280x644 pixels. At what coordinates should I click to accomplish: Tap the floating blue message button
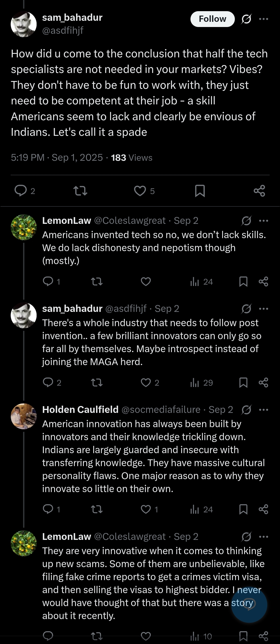coord(249,605)
